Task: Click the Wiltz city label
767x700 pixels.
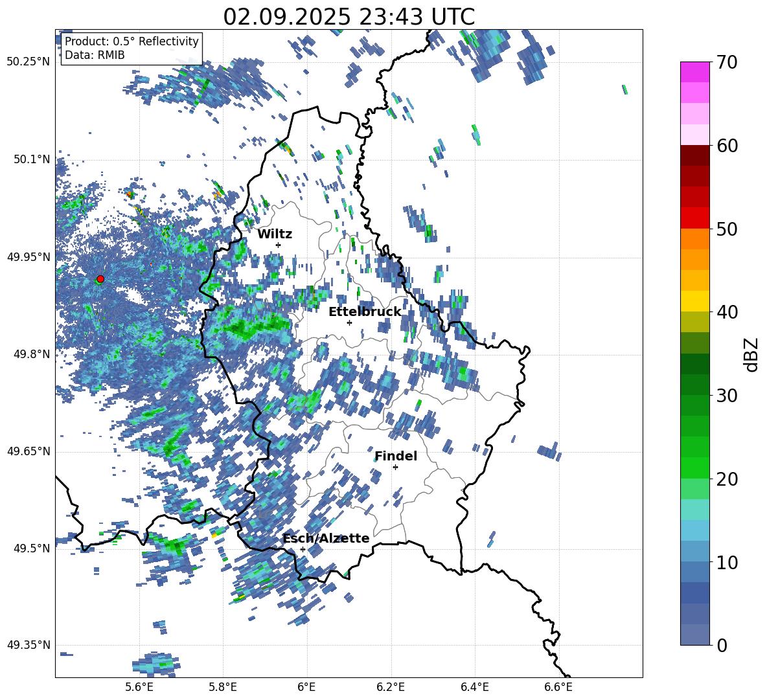Action: [275, 234]
